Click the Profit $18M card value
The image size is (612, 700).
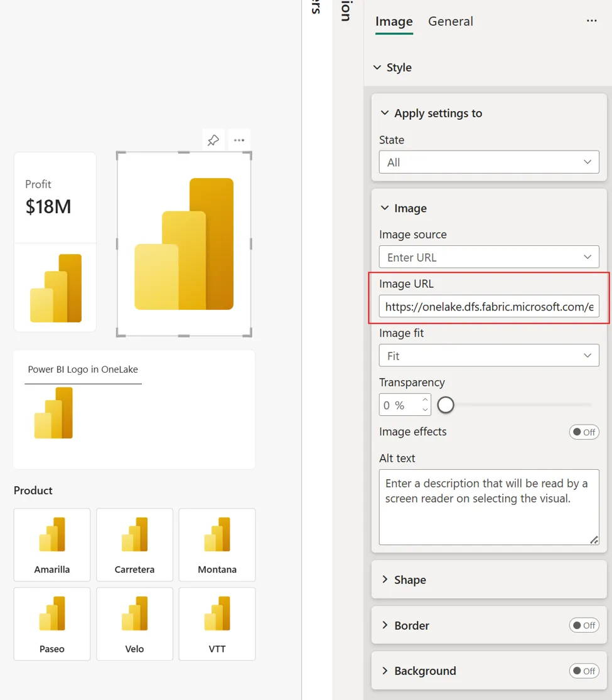(48, 207)
